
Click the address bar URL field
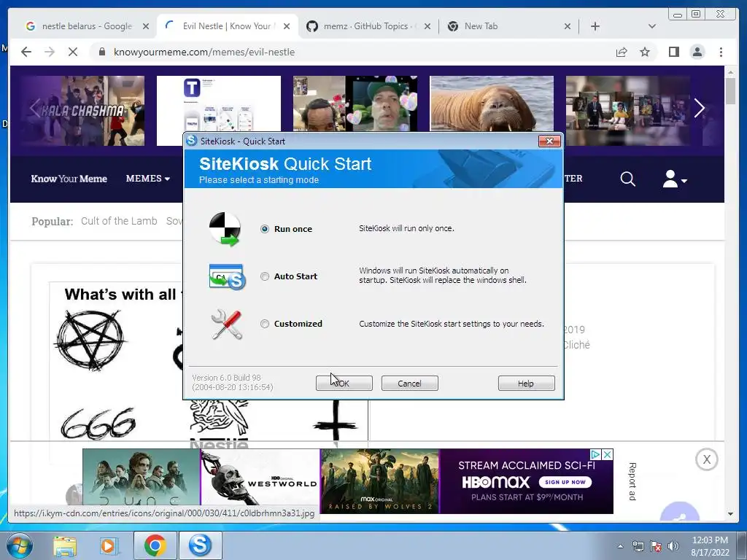tap(352, 52)
